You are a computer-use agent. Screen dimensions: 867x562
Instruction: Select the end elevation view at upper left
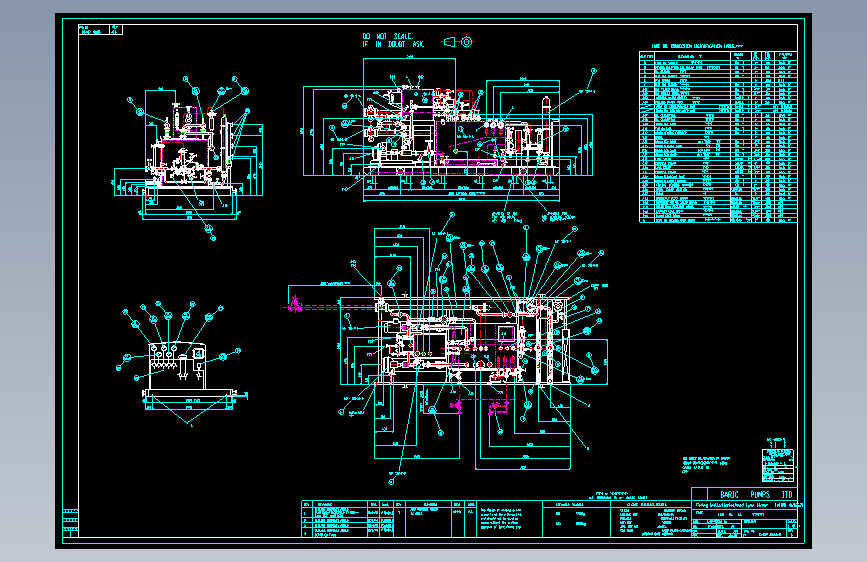[188, 158]
